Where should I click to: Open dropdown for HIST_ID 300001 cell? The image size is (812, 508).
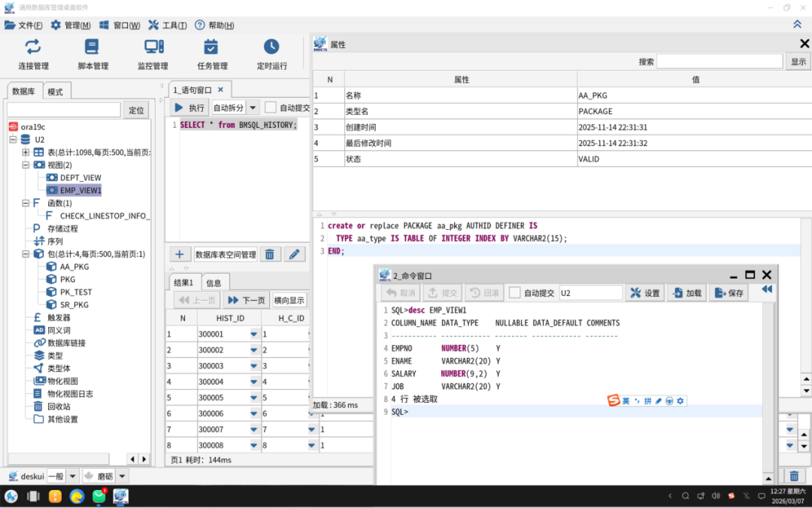pos(254,334)
